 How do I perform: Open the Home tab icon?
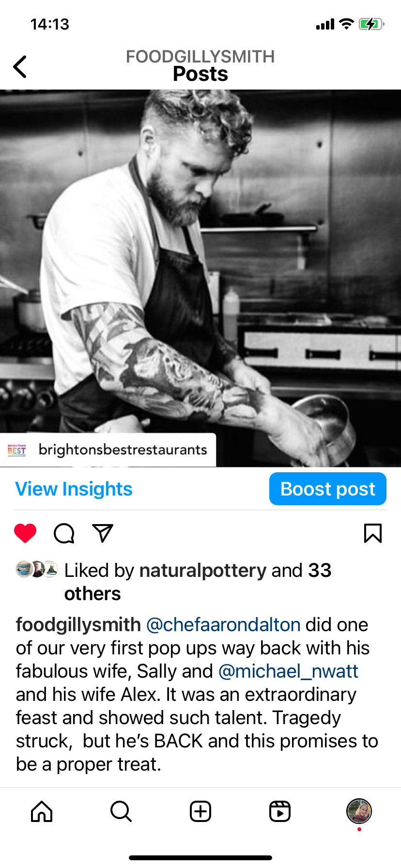coord(42,811)
